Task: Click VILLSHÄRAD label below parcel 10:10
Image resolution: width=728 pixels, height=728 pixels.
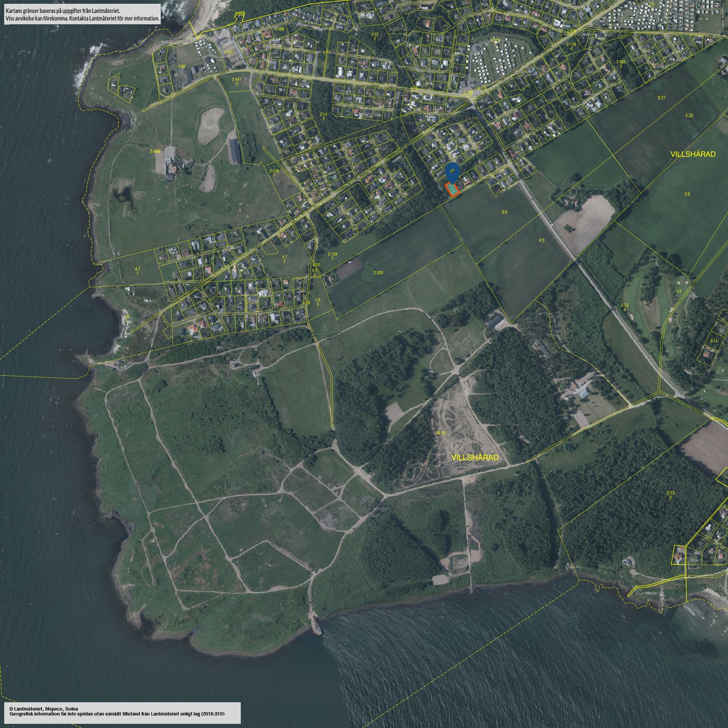Action: (x=475, y=458)
